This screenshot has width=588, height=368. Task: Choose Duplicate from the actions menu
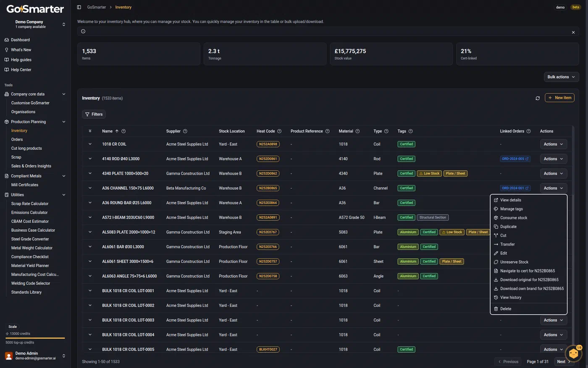pos(528,227)
